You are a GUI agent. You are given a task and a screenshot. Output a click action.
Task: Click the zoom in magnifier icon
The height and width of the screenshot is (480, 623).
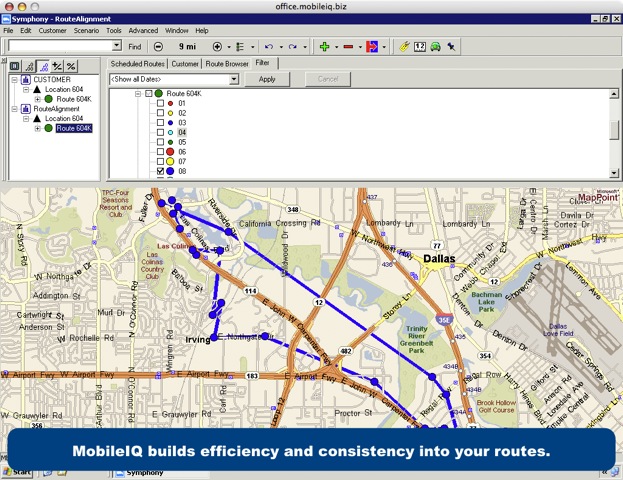(x=217, y=46)
